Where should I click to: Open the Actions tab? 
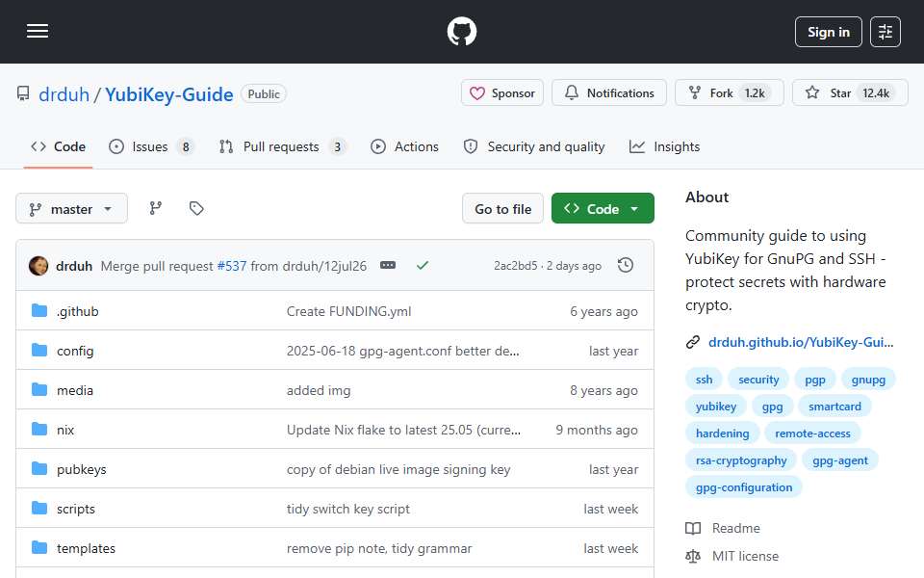404,146
